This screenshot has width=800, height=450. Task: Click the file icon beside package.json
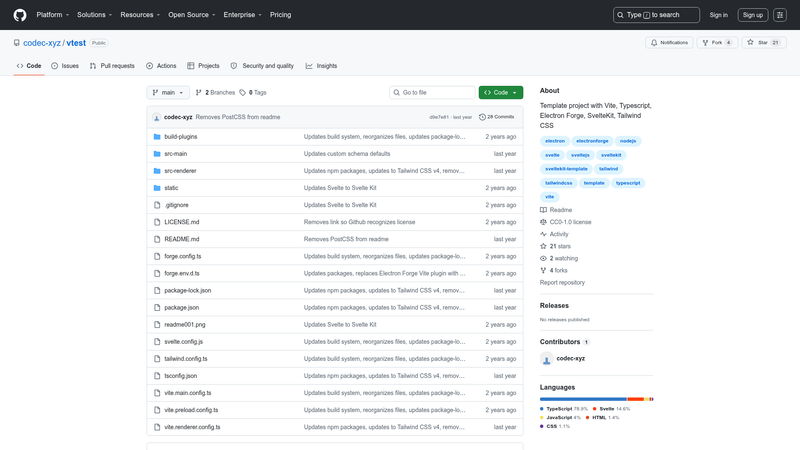[x=157, y=308]
